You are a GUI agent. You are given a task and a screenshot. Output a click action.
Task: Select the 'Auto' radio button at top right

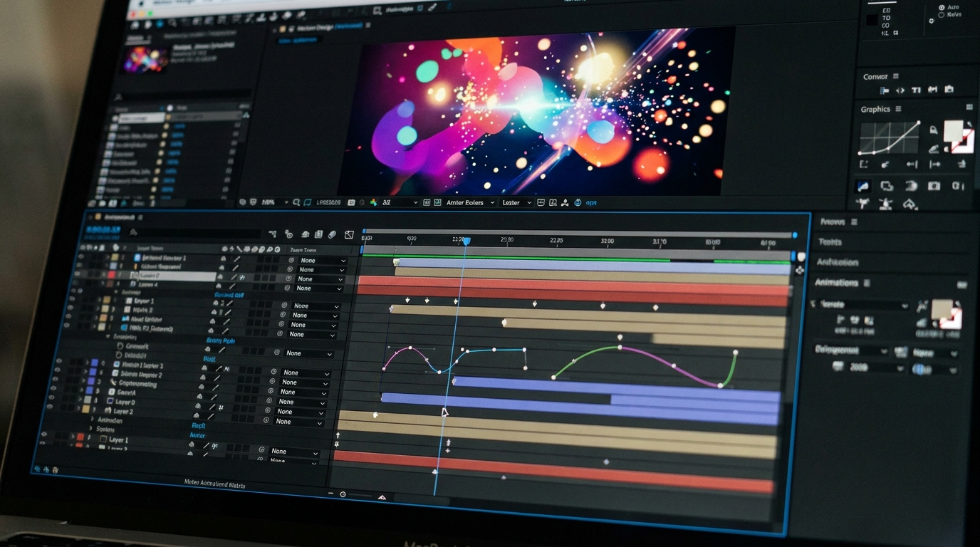(942, 7)
